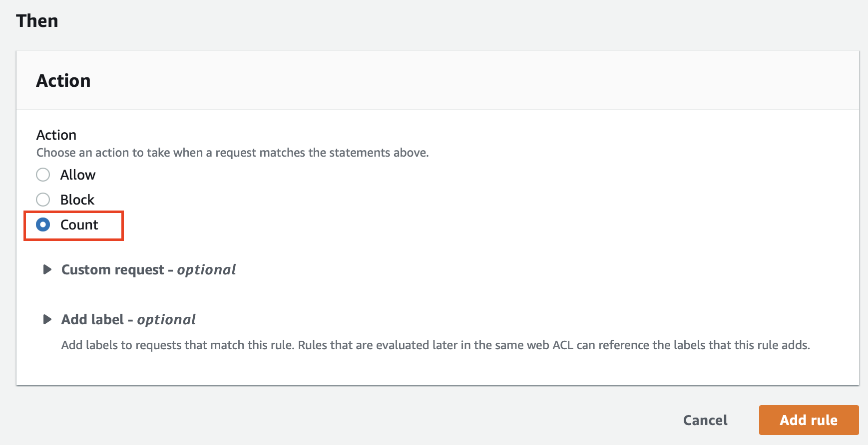Click the Count action label text
The width and height of the screenshot is (868, 445).
tap(79, 224)
